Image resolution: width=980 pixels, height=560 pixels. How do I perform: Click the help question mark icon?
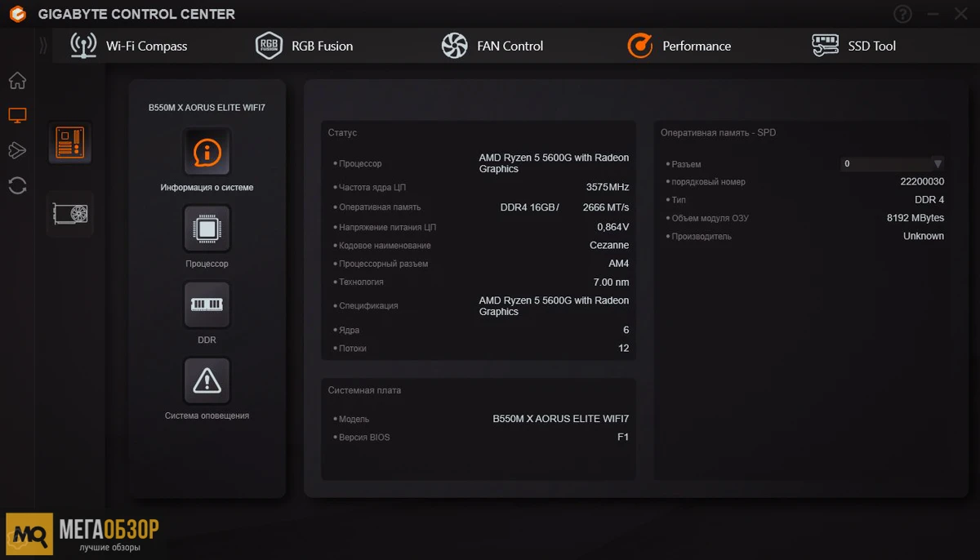(902, 14)
